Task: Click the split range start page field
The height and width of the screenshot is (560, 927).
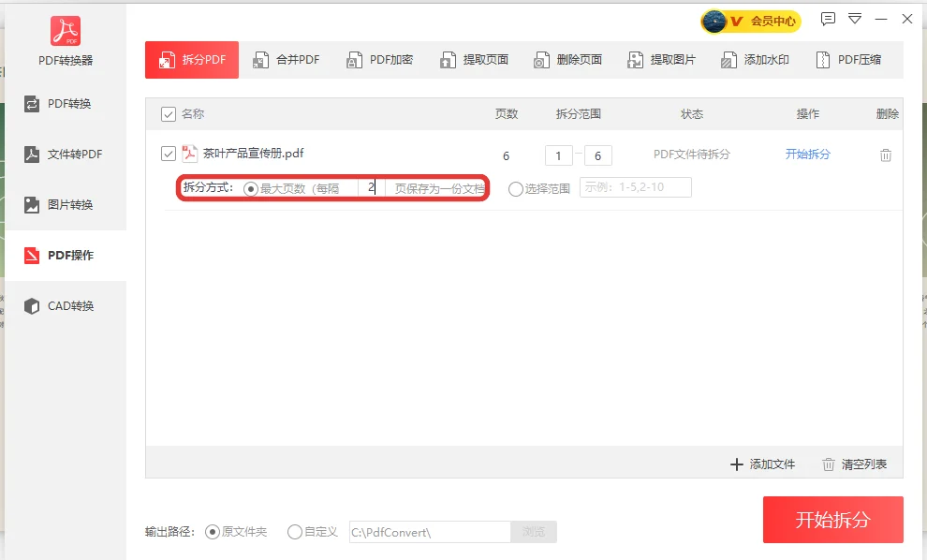Action: tap(559, 155)
